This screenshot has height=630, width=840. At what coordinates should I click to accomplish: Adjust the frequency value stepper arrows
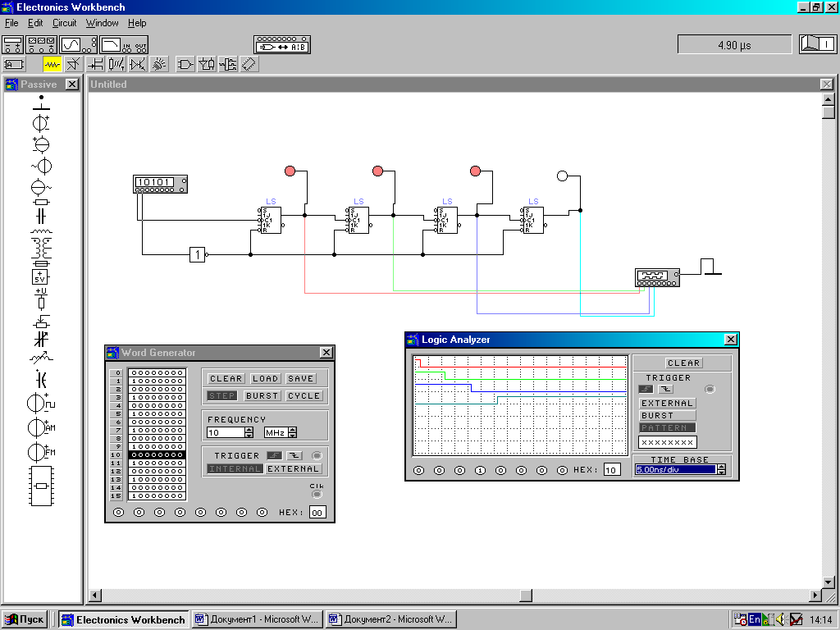coord(249,432)
